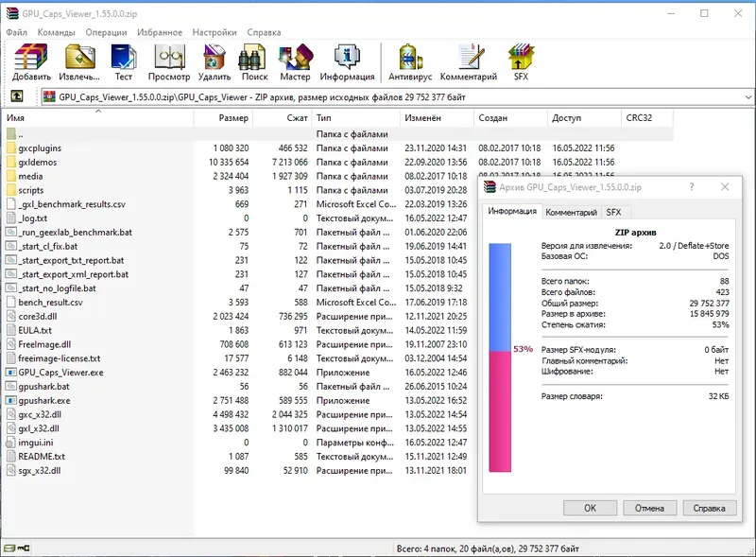Screen dimensions: 756x557
Task: Open the Операции menu
Action: click(x=106, y=32)
